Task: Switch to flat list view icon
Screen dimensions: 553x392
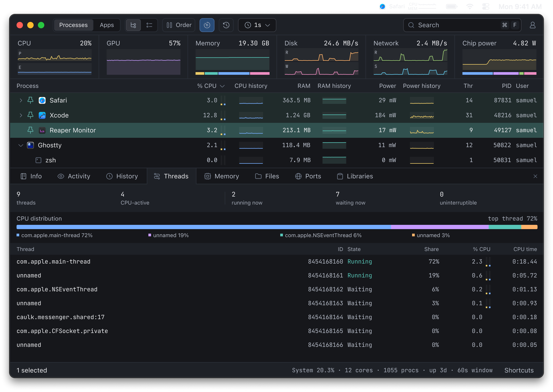Action: coord(149,25)
